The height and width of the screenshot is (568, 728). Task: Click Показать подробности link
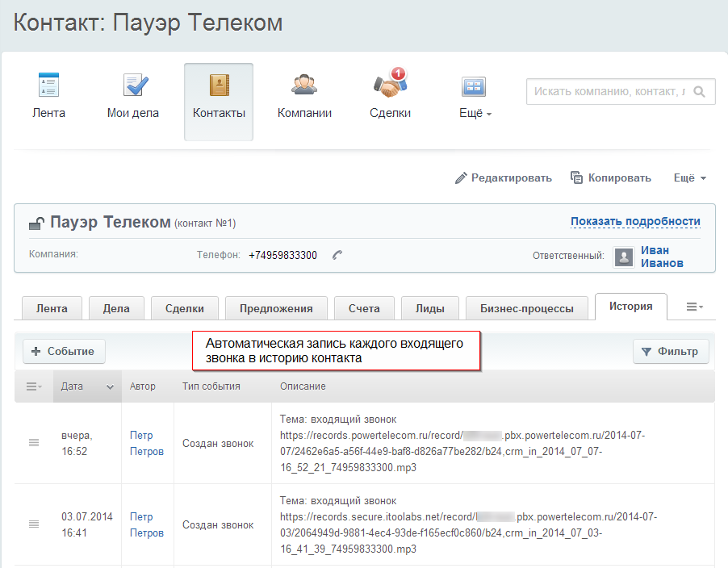635,221
